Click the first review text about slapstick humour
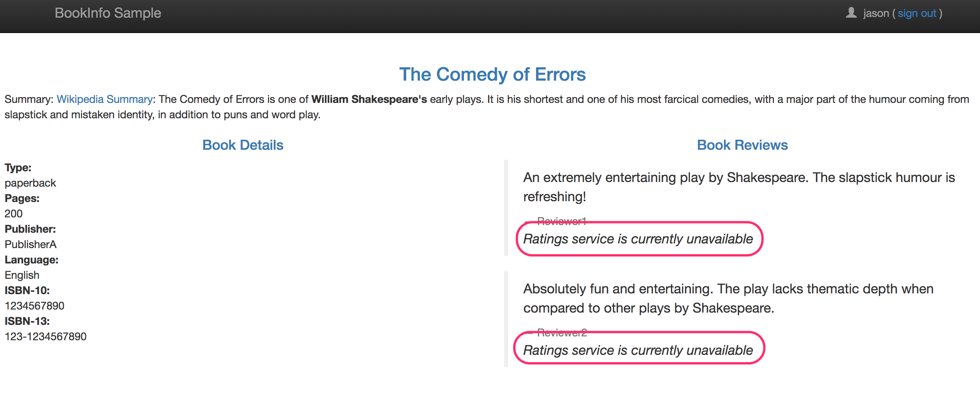 [x=739, y=187]
